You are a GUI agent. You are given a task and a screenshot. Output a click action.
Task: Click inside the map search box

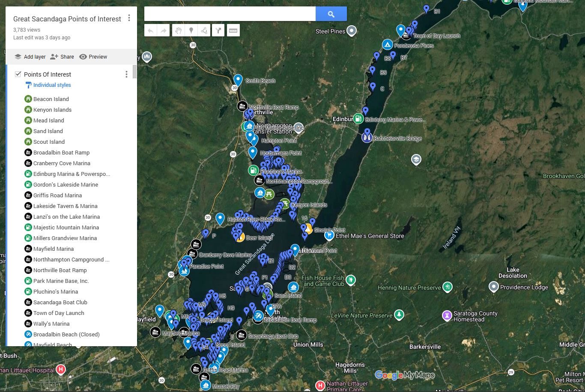pos(230,14)
